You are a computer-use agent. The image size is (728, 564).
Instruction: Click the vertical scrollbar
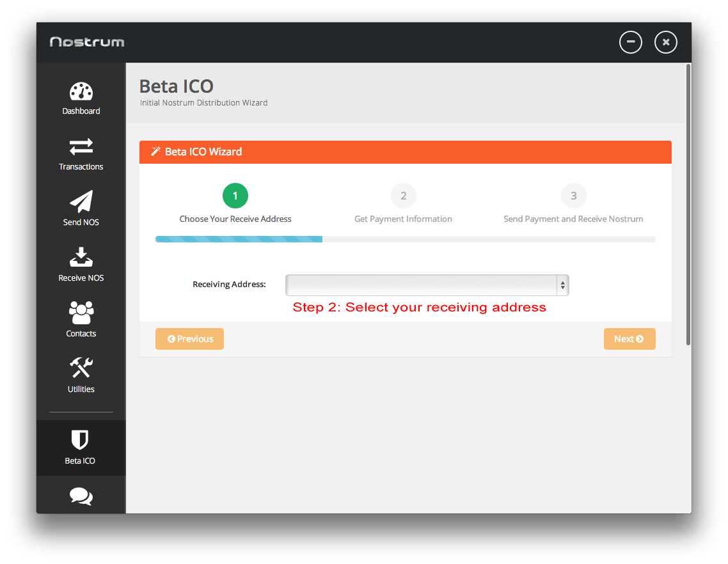pyautogui.click(x=688, y=204)
